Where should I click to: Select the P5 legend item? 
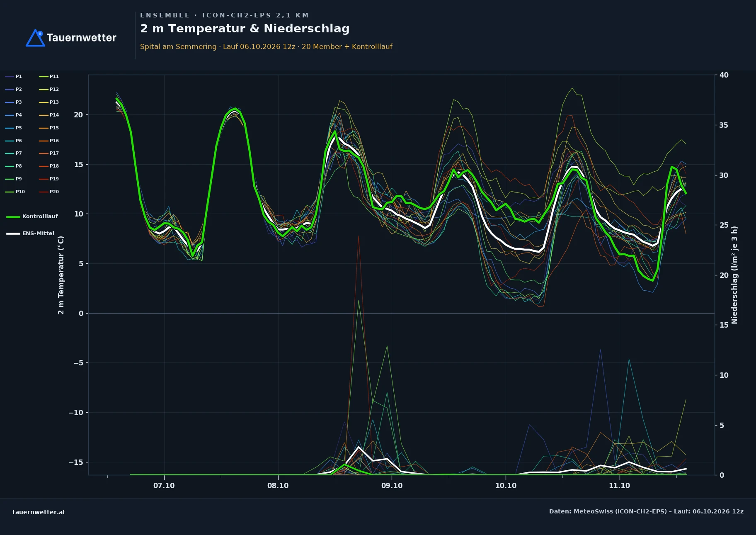click(x=14, y=128)
